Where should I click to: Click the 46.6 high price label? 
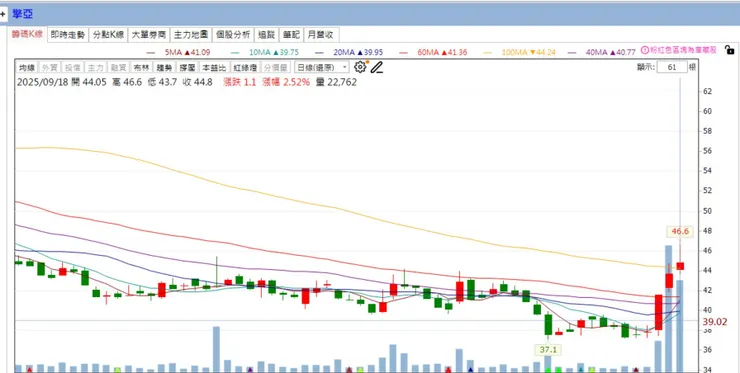[680, 231]
